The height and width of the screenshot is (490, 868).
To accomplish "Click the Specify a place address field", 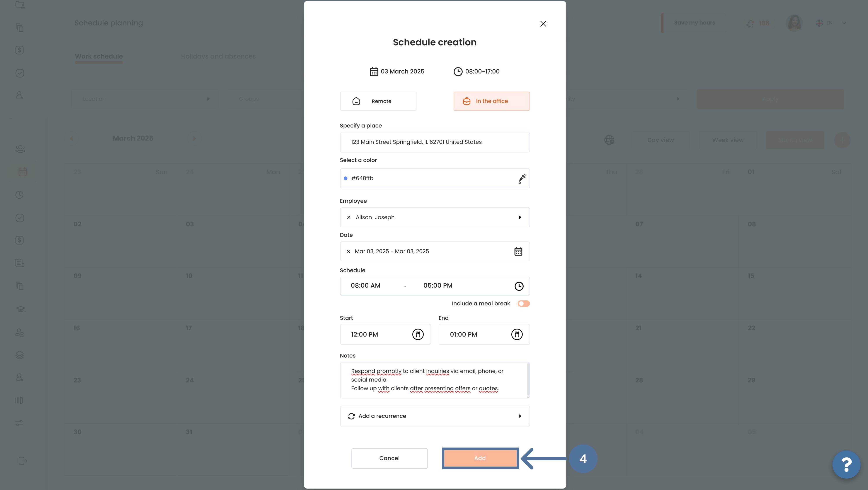I will pyautogui.click(x=435, y=142).
